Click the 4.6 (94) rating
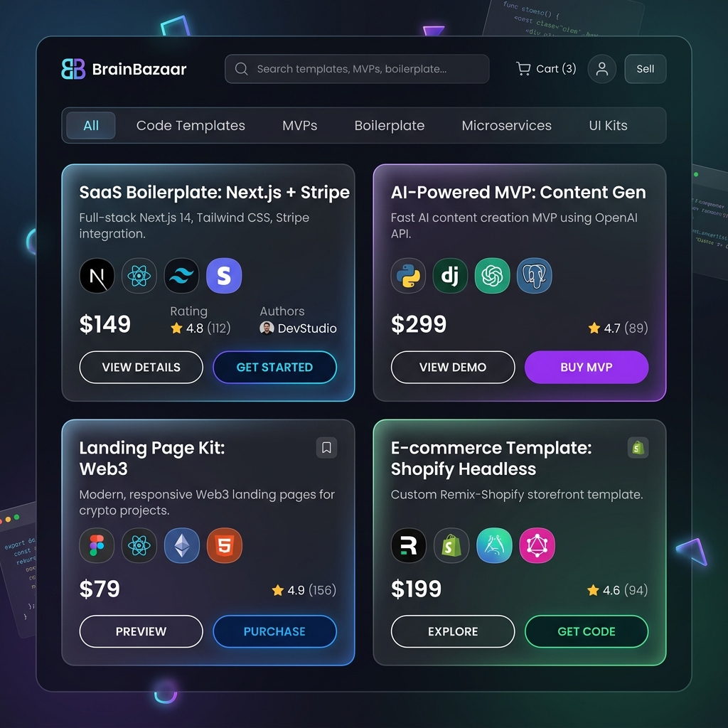The width and height of the screenshot is (728, 728). pos(618,590)
